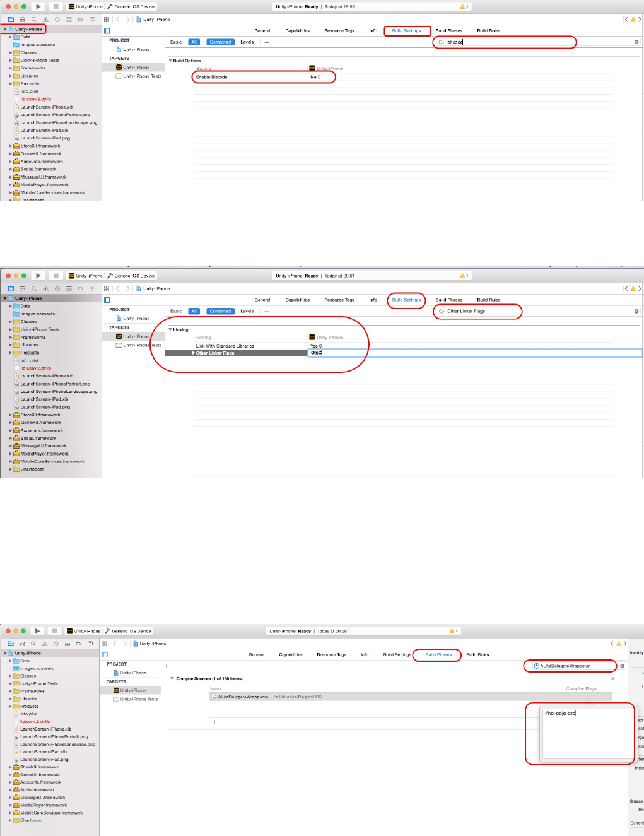Select the ALAdDelegateWrapper.m source row
Viewport: 644px width, 836px height.
410,697
